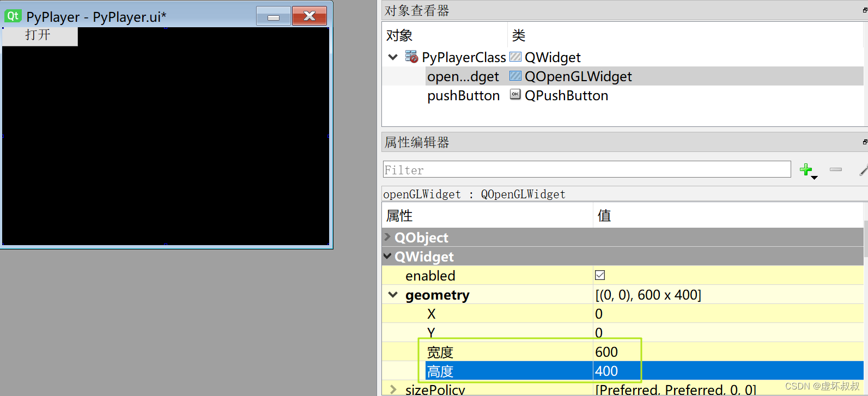Select PyPlayerClass in object inspector
Screen dimensions: 868x396
(464, 57)
